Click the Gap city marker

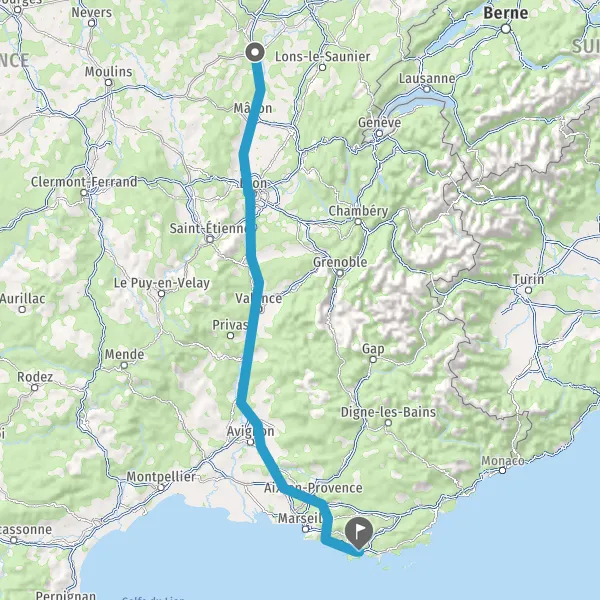[x=373, y=360]
